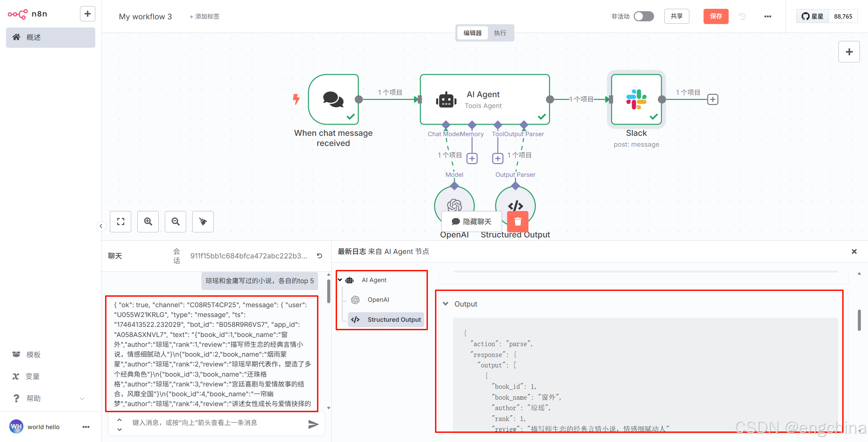Open the Slack node

[x=636, y=99]
